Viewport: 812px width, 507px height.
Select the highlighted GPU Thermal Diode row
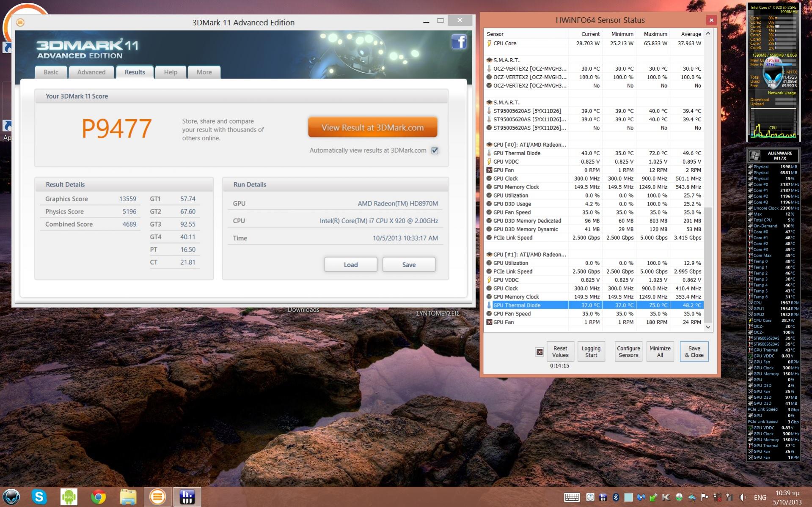[594, 305]
